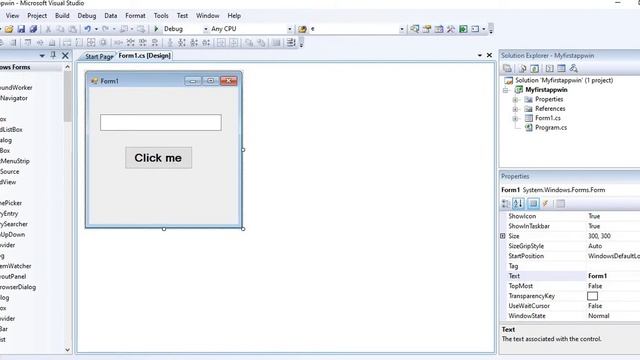Click Property Pages icon in Properties toolbar

560,203
